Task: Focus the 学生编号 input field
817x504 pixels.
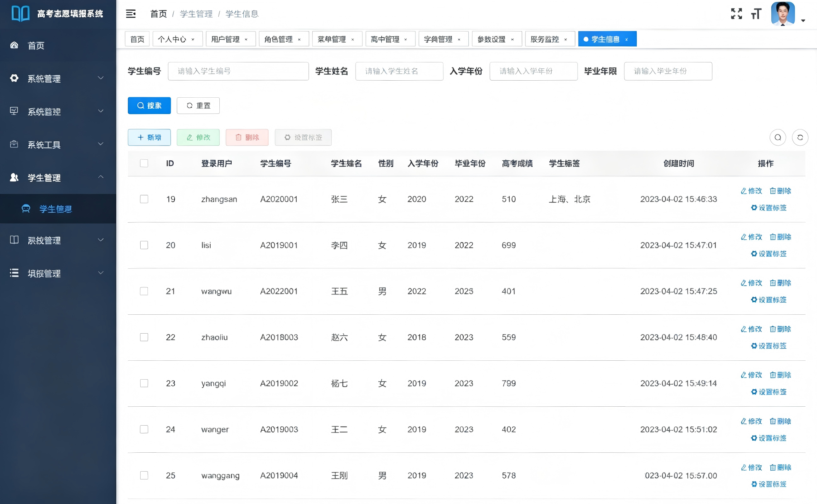Action: pos(238,71)
